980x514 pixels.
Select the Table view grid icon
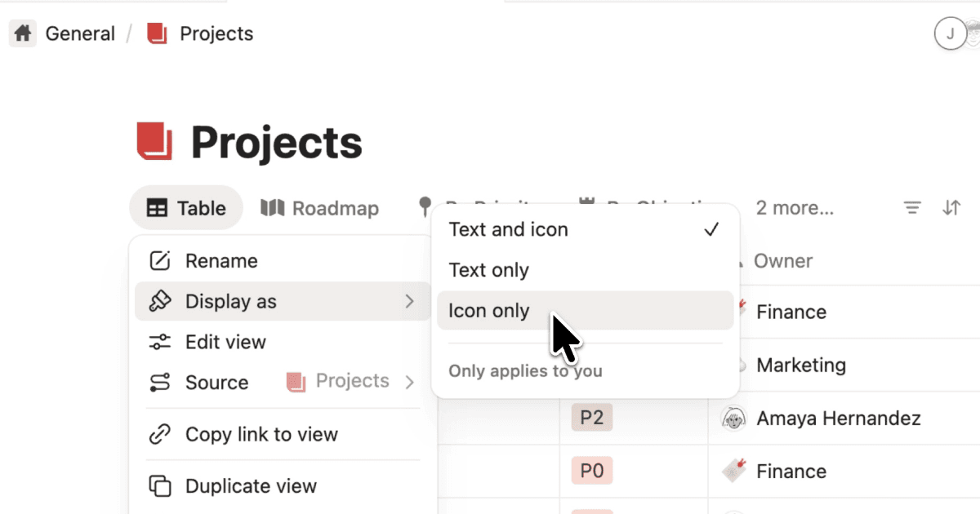[x=156, y=207]
